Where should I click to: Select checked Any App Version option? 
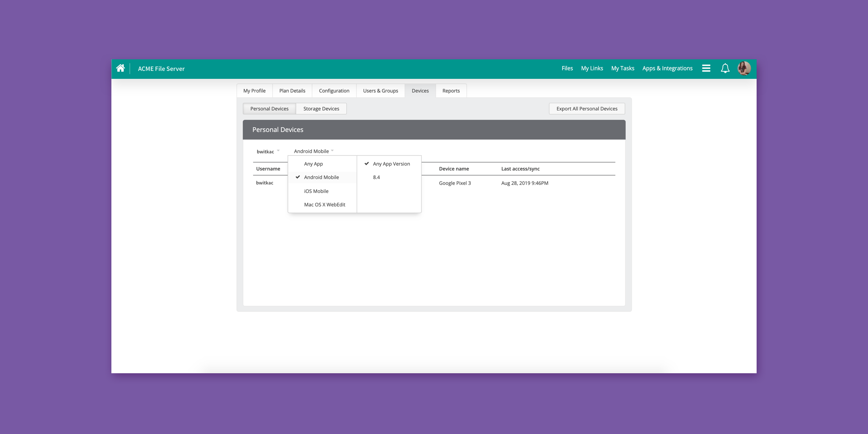[391, 164]
